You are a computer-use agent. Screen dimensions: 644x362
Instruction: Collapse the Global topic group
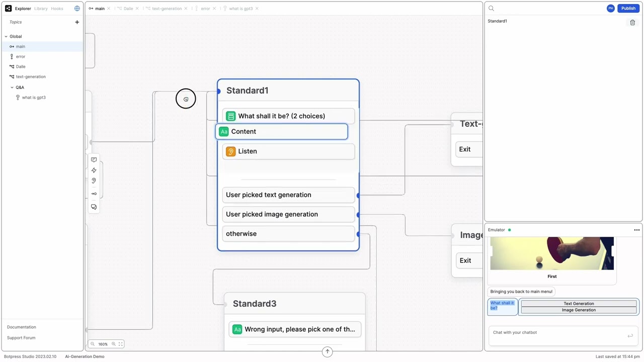[6, 37]
